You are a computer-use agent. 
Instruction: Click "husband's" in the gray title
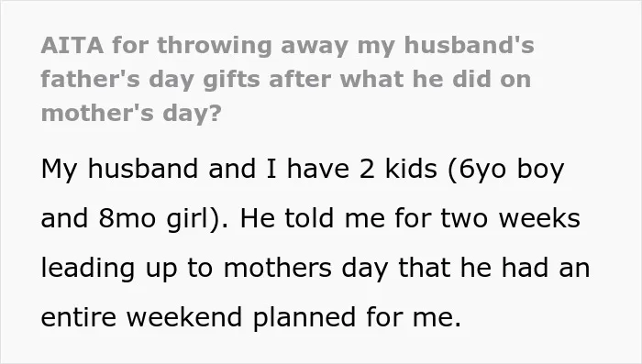[x=470, y=45]
